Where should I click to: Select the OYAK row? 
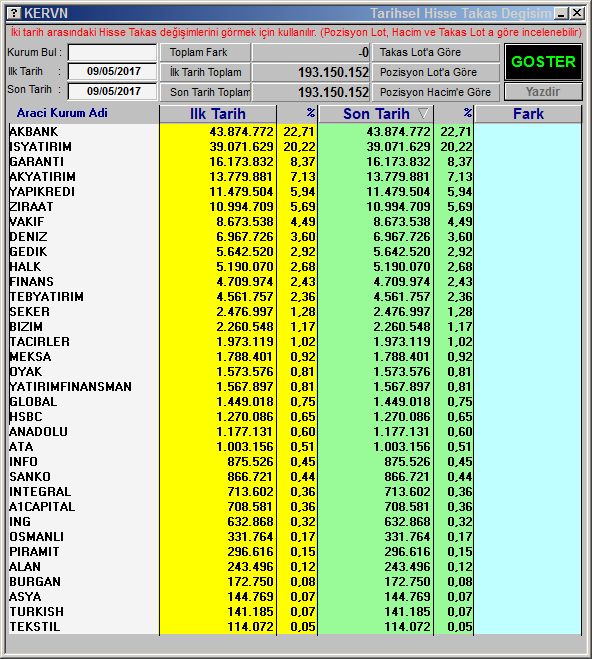(x=295, y=372)
